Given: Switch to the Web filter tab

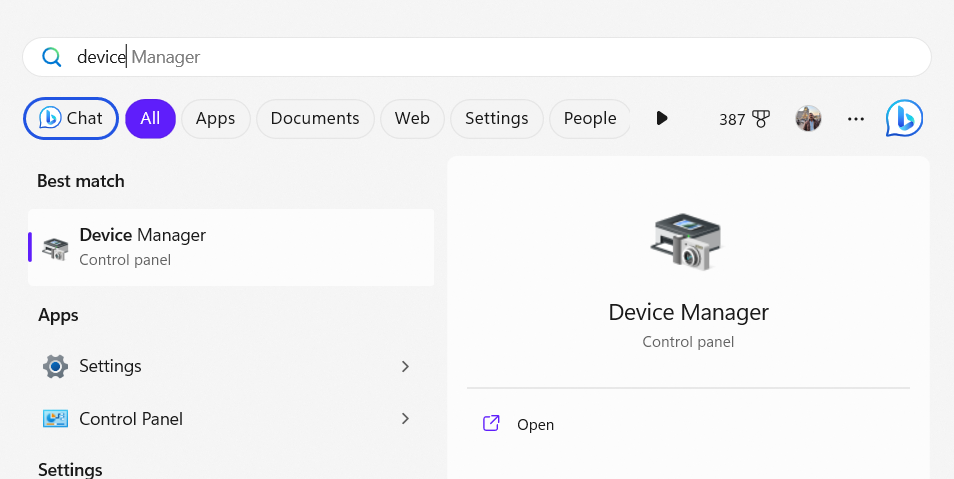Looking at the screenshot, I should (x=412, y=118).
